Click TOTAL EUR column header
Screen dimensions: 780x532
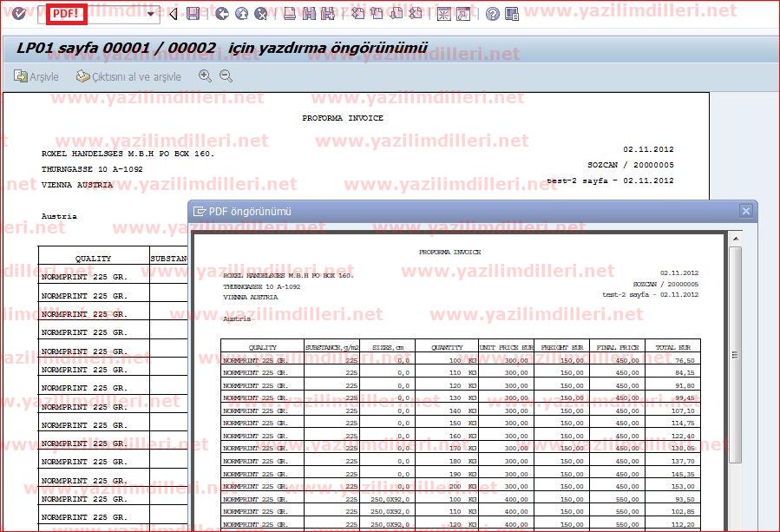(x=672, y=347)
